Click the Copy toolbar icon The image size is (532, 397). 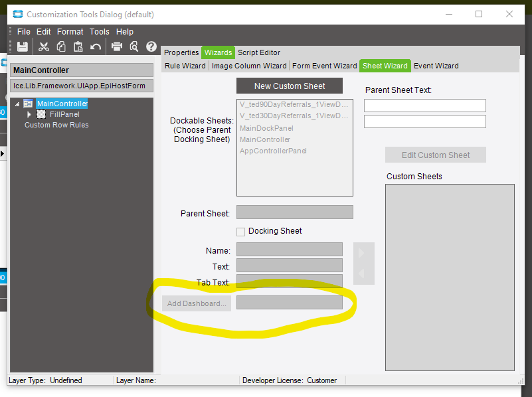pyautogui.click(x=61, y=46)
